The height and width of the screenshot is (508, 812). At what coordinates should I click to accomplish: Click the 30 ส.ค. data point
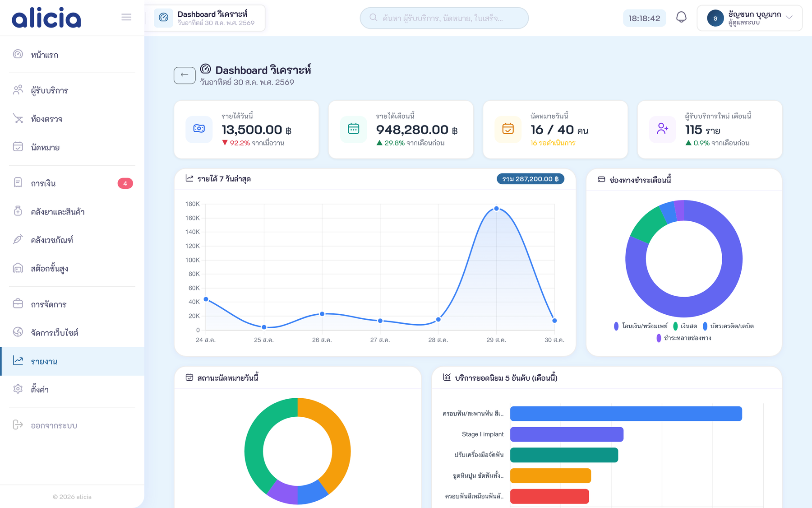[554, 321]
